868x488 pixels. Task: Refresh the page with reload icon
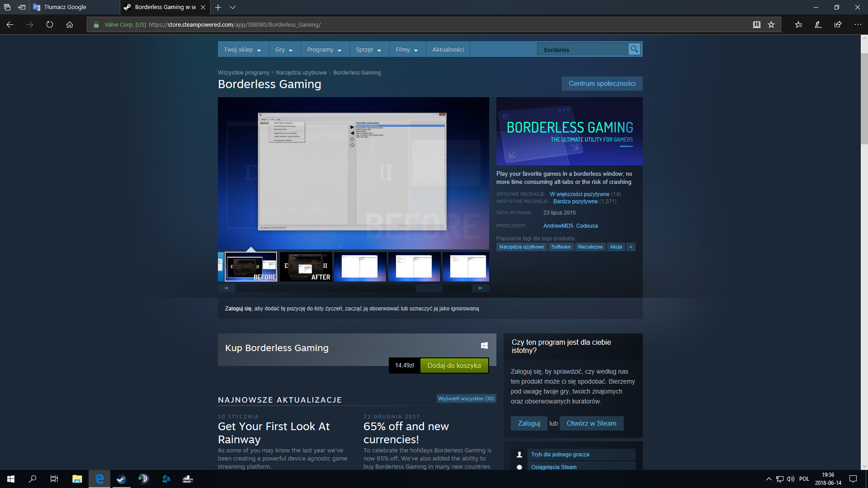(x=50, y=25)
